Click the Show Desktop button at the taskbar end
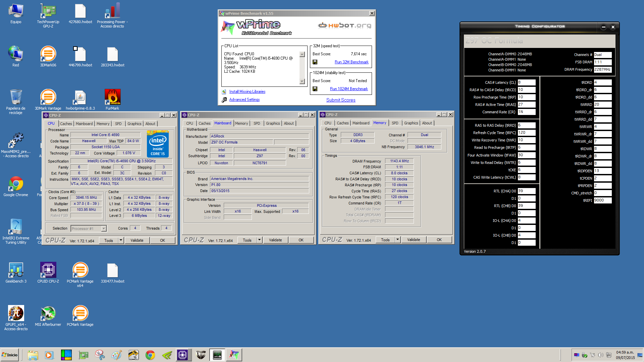Screen dimensions: 644x362 click(640, 355)
